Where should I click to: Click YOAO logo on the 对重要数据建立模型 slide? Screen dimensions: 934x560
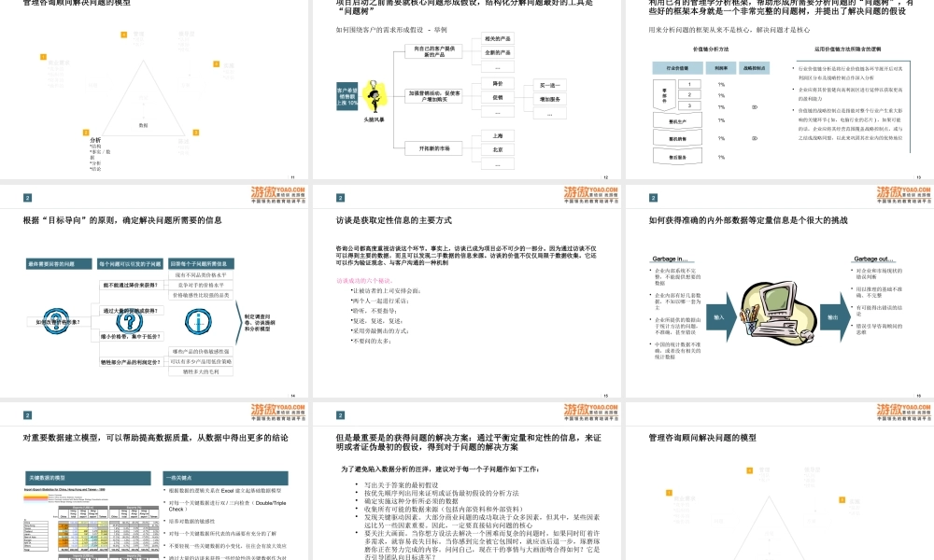tap(278, 412)
